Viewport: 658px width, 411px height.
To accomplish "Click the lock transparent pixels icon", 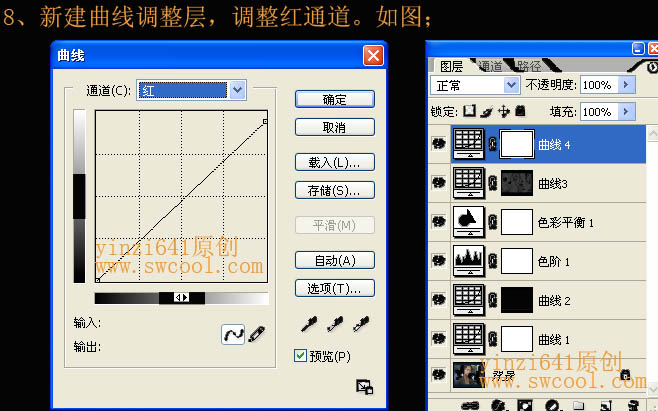I will [469, 111].
